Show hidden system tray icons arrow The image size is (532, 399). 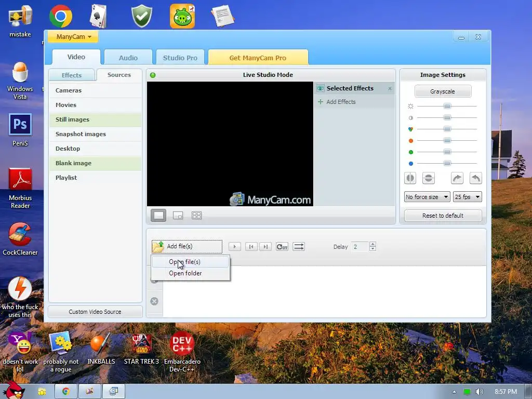[454, 392]
